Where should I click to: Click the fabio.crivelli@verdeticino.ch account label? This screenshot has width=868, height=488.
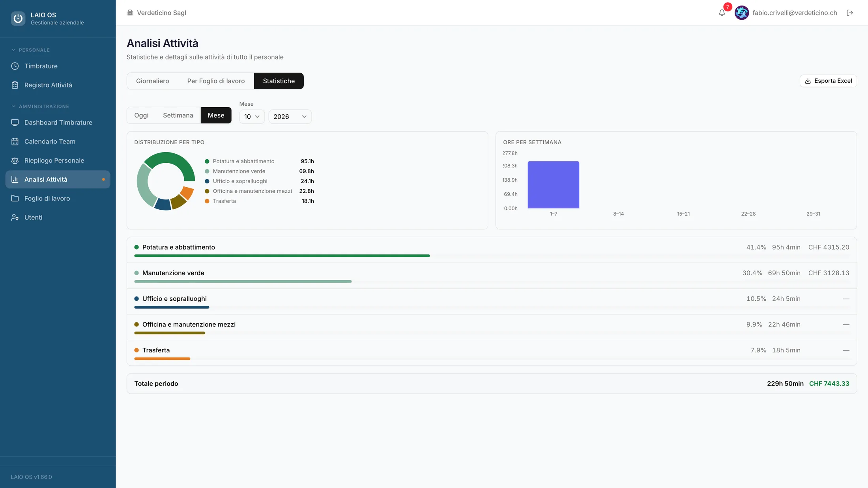[795, 13]
